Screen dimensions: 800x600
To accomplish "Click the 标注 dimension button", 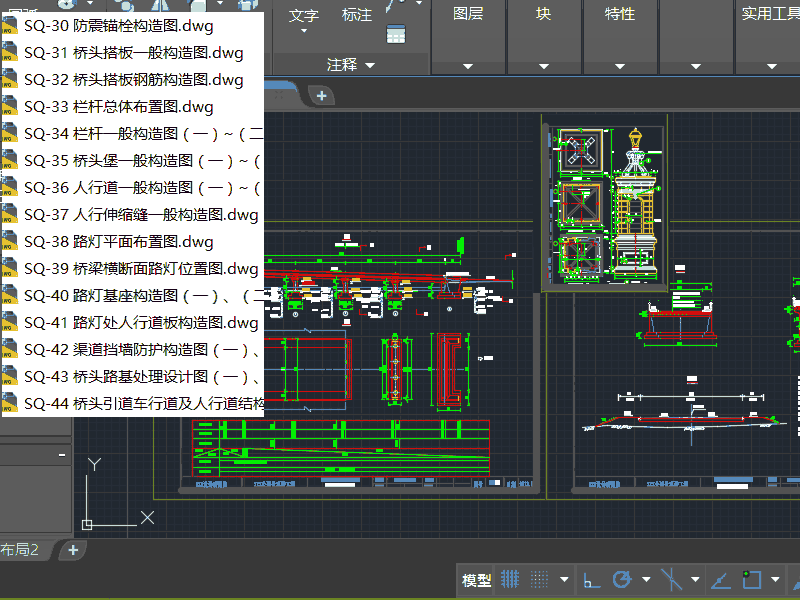I will click(356, 15).
